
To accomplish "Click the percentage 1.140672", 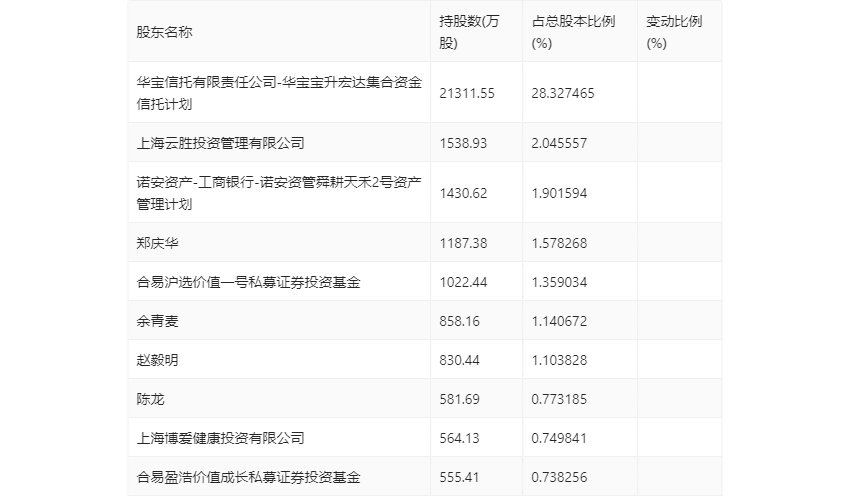I will click(x=559, y=321).
